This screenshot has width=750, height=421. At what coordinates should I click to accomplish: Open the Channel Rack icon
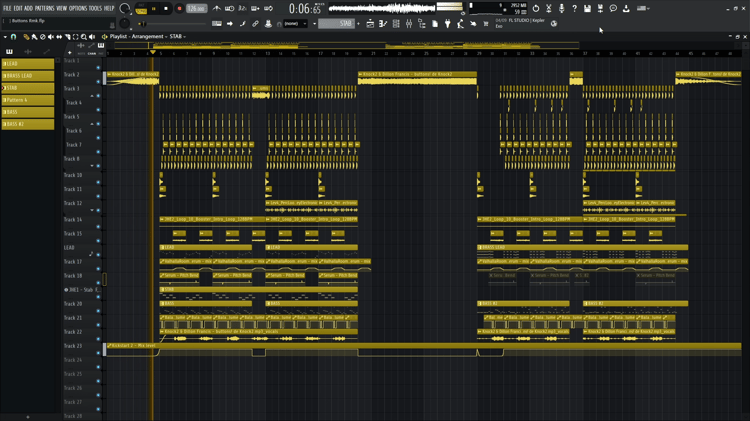(x=396, y=23)
